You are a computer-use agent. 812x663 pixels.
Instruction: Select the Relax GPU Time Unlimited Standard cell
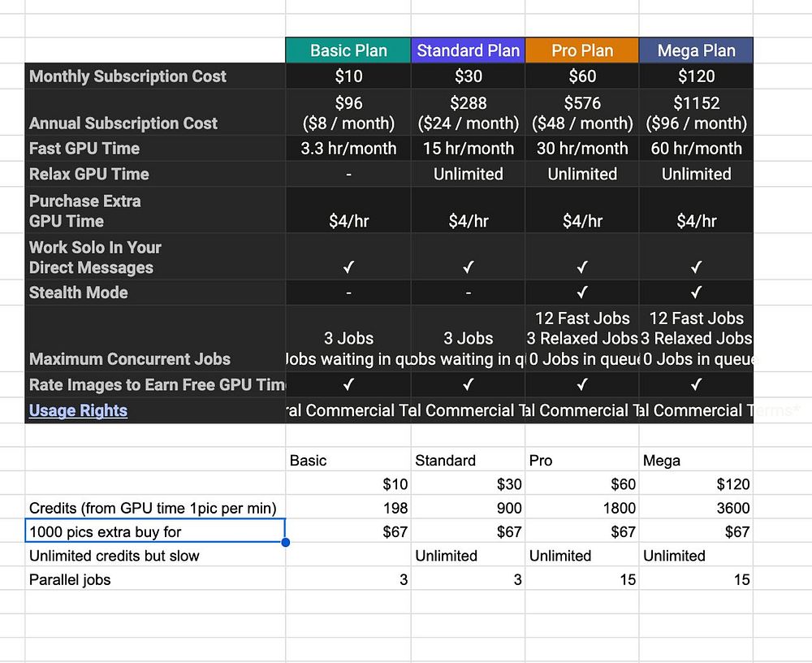tap(468, 174)
